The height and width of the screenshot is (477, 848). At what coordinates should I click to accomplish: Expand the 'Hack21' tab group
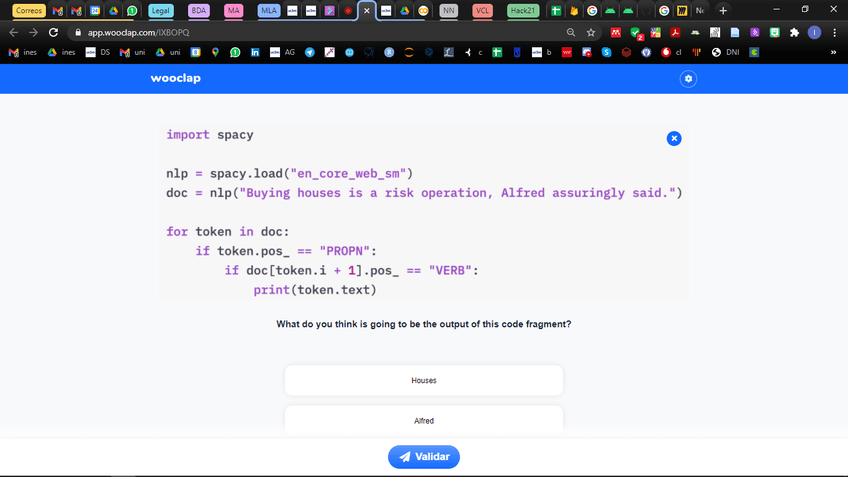(521, 10)
